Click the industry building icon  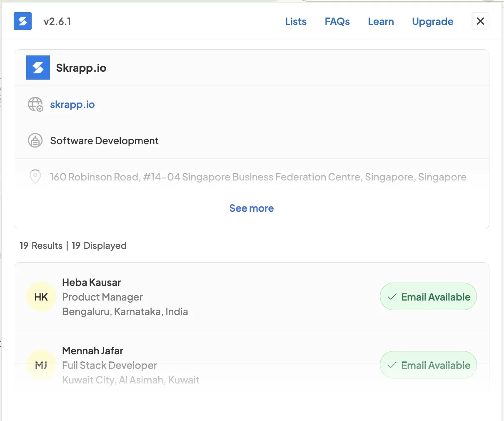tap(35, 141)
